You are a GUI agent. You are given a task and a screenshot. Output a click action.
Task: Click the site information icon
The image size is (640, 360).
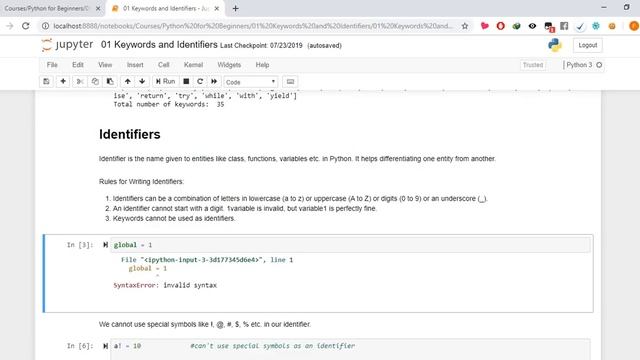coord(45,26)
